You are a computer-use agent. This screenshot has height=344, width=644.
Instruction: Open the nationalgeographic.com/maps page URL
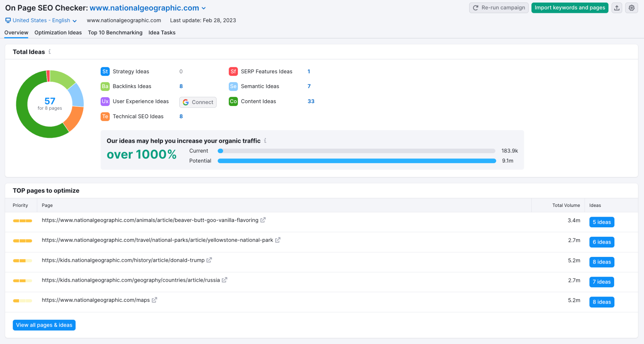[96, 300]
